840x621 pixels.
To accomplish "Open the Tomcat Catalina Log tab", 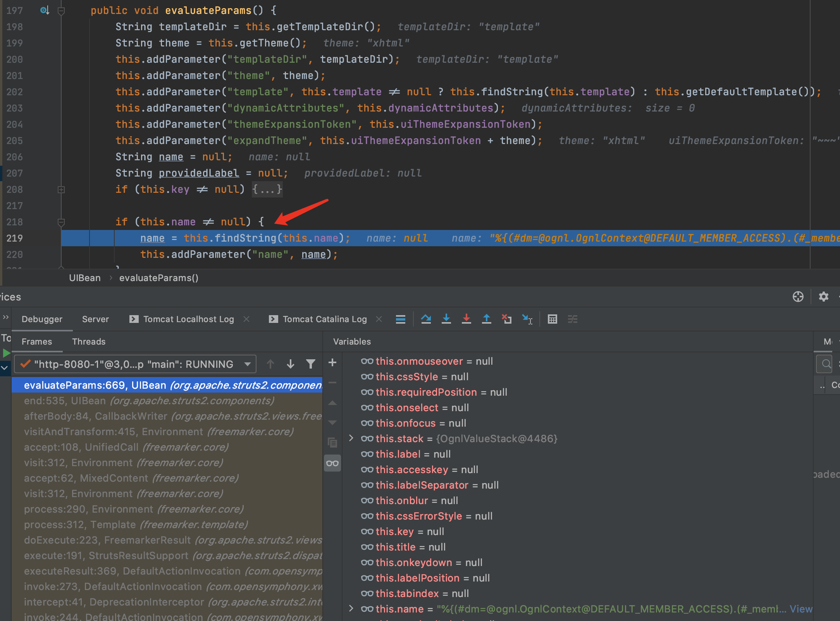I will (x=325, y=319).
